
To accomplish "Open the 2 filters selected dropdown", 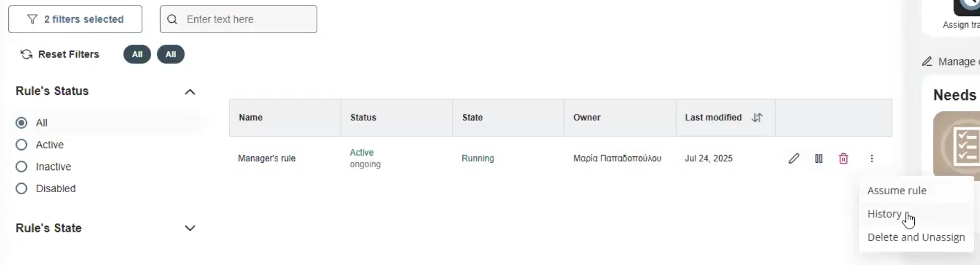I will coord(75,19).
